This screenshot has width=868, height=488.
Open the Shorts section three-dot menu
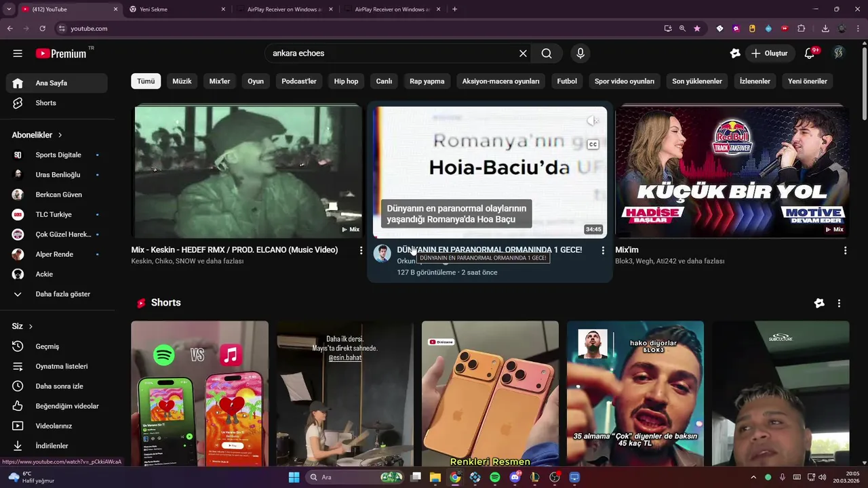[839, 303]
